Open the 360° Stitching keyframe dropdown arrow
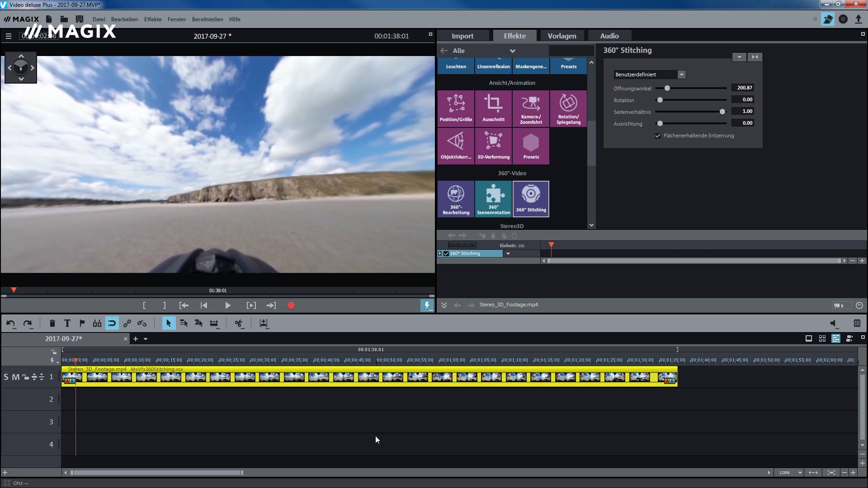868x488 pixels. pyautogui.click(x=508, y=253)
